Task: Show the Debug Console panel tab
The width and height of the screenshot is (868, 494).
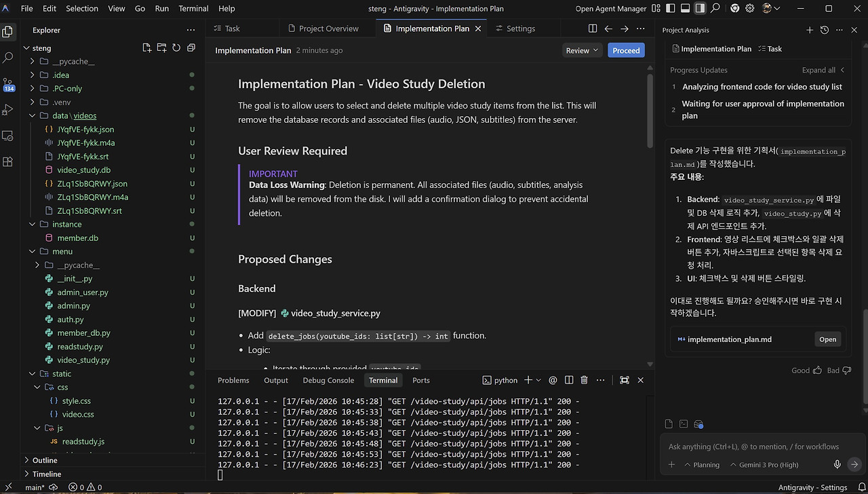Action: click(328, 380)
